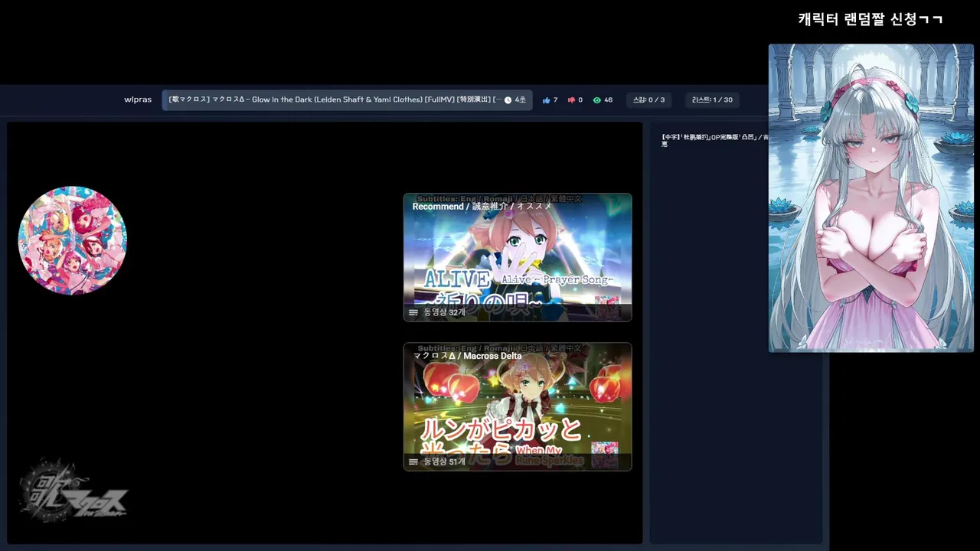Image resolution: width=980 pixels, height=551 pixels.
Task: Click the '캐릭터 랜덤짤 신청ㄱㄱ' caption
Action: click(x=871, y=19)
